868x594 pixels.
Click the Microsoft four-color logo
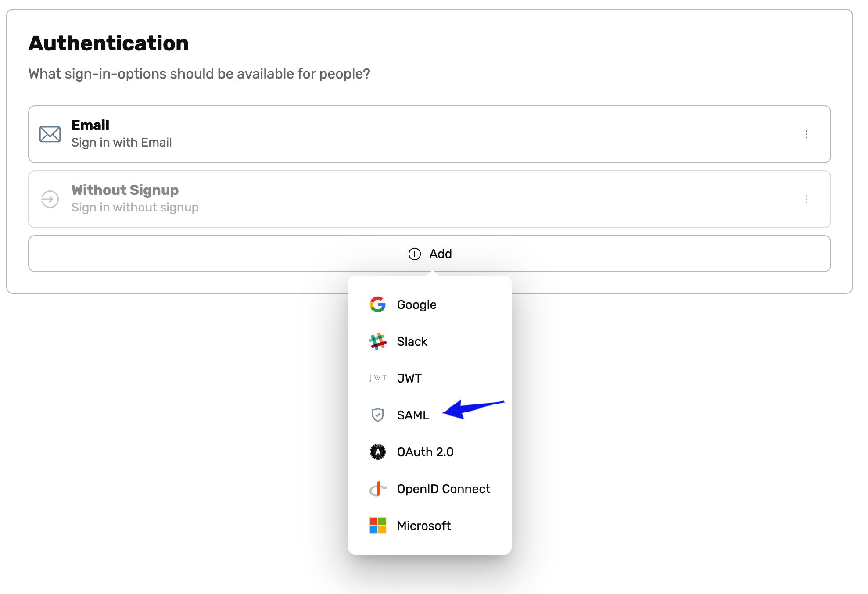[x=377, y=526]
